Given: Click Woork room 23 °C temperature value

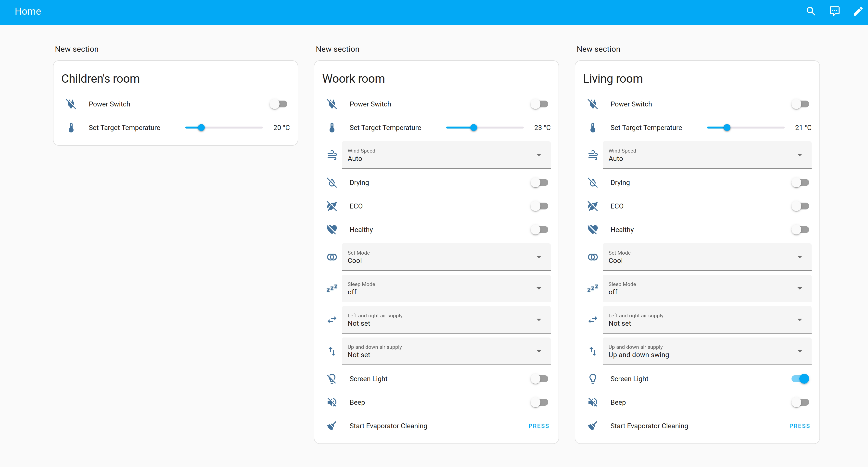Looking at the screenshot, I should pyautogui.click(x=542, y=128).
